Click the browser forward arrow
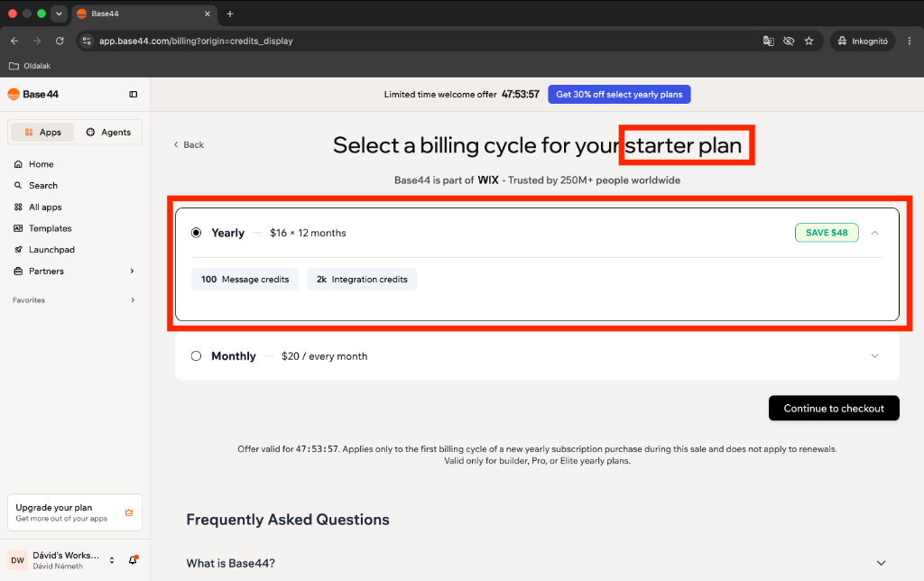Viewport: 924px width, 581px height. coord(37,41)
